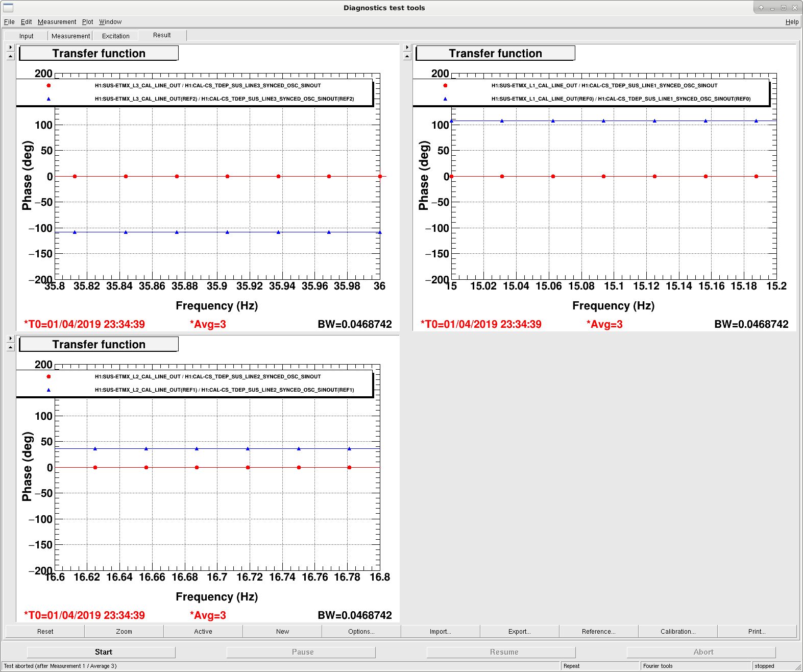Screen dimensions: 803x672
Task: Open plot Options dialog
Action: coord(361,632)
